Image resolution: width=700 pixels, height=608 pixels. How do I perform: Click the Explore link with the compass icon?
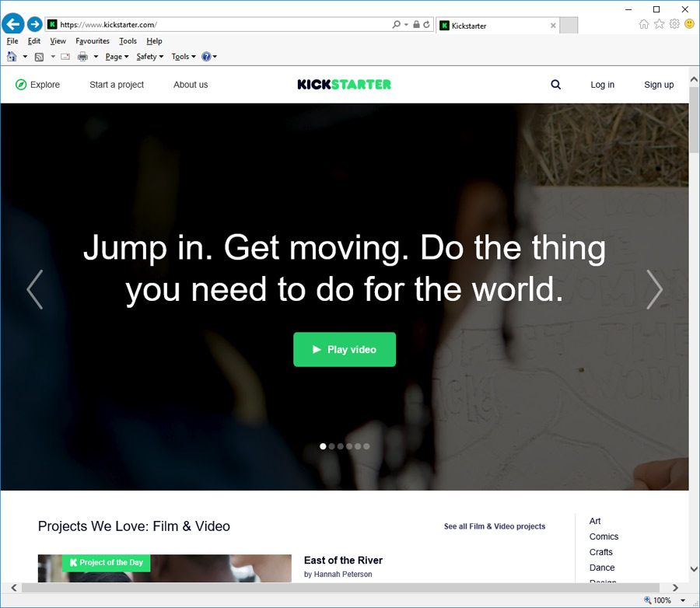click(37, 85)
